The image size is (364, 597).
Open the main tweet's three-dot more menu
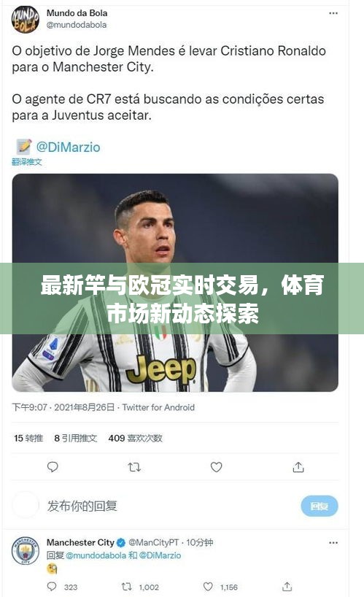pyautogui.click(x=333, y=13)
